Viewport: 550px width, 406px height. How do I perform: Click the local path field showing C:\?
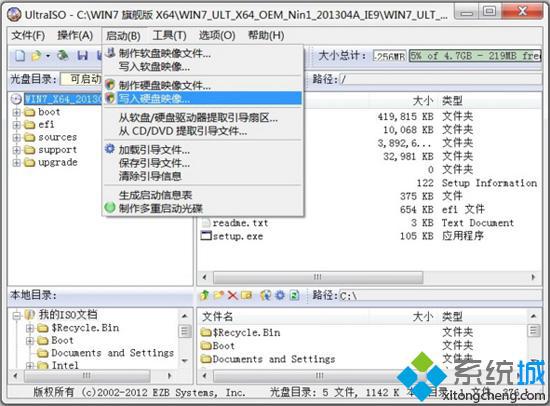click(x=440, y=296)
